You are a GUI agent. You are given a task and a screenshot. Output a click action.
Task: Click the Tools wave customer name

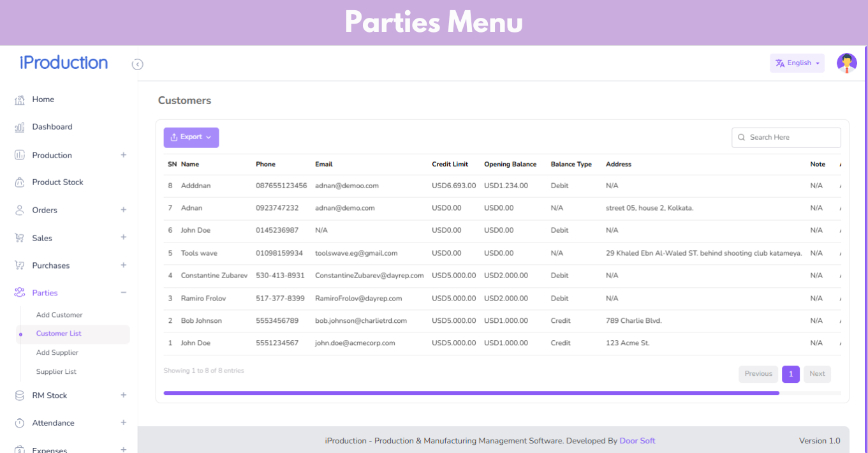click(199, 253)
